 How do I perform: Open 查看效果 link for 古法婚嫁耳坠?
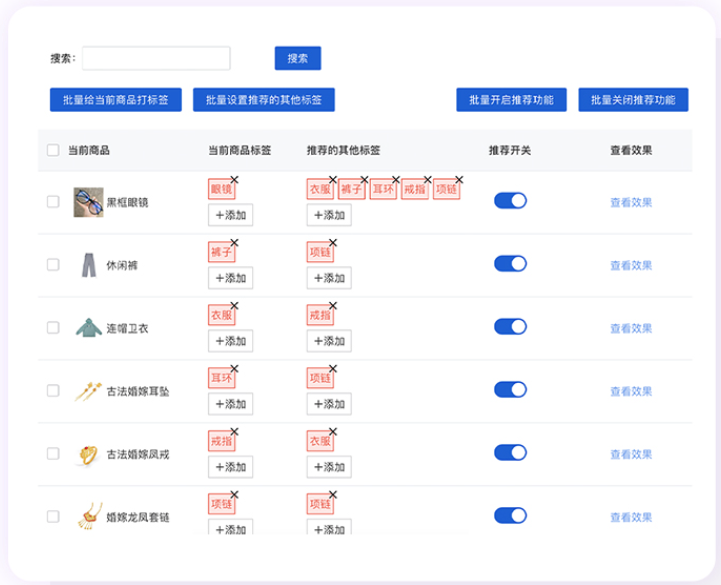631,391
